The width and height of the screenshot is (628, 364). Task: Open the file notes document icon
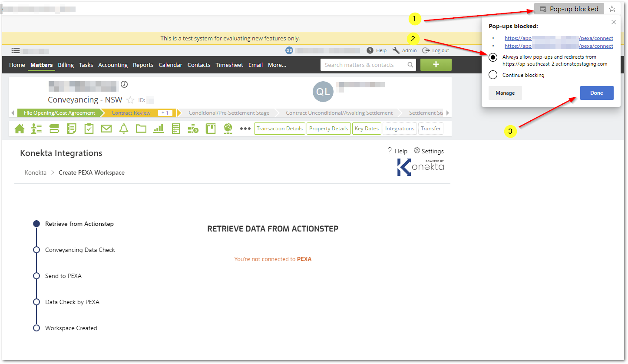point(72,129)
